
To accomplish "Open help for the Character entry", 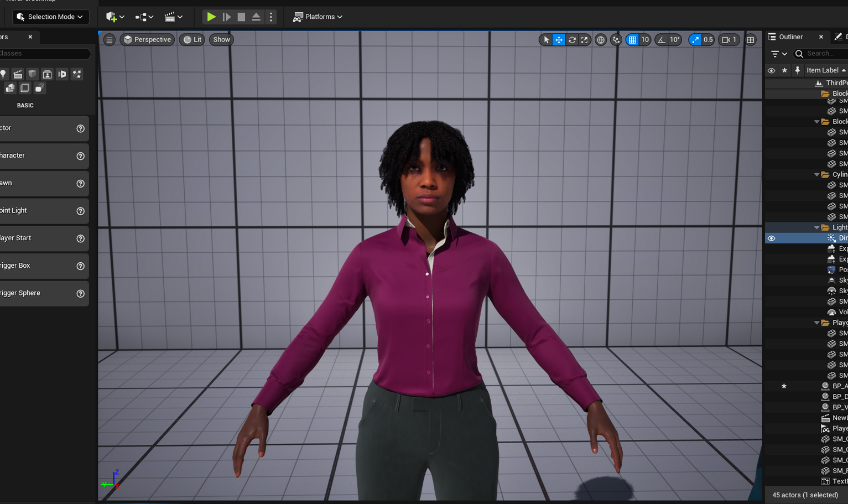I will tap(80, 156).
